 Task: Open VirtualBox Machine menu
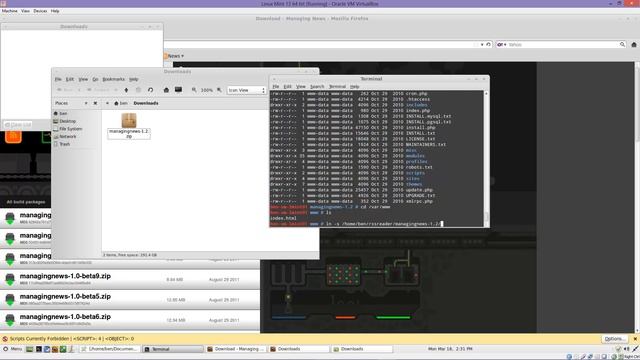click(9, 11)
